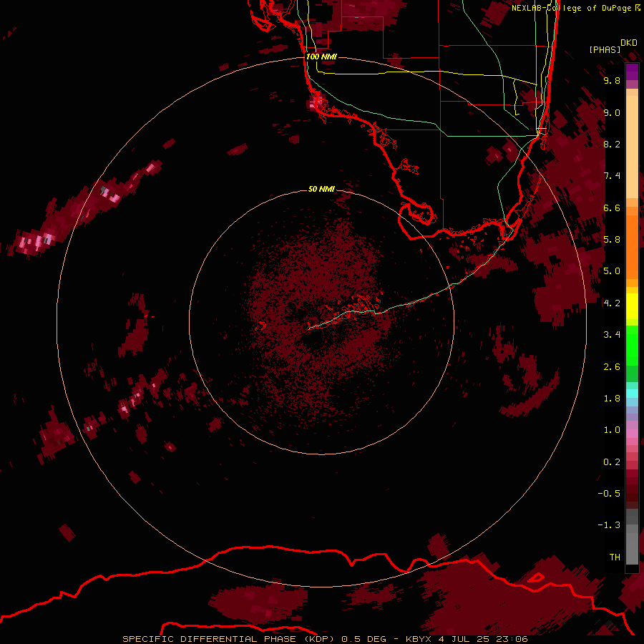Click the 6.6 value on the scale
Screen dimensions: 644x644
tap(612, 208)
